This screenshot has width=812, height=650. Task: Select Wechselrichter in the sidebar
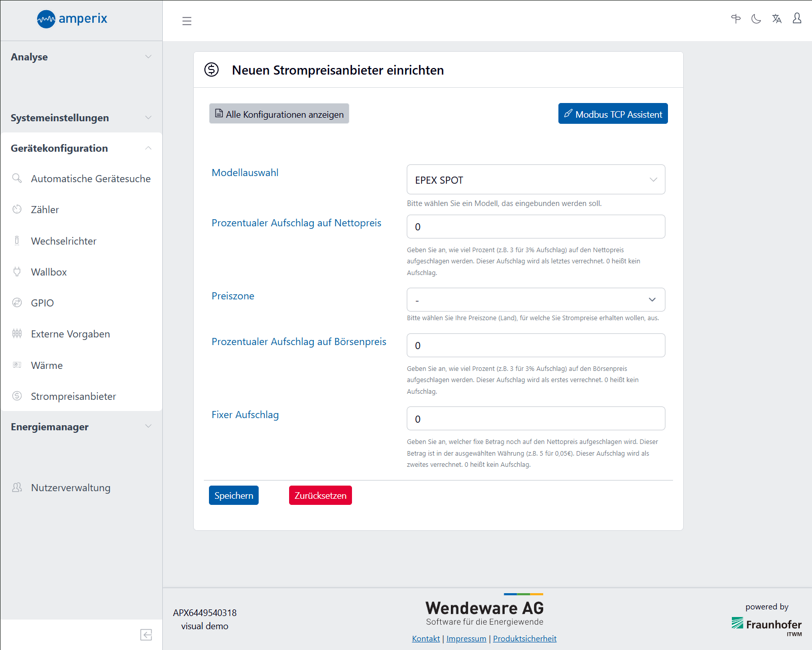click(x=63, y=241)
